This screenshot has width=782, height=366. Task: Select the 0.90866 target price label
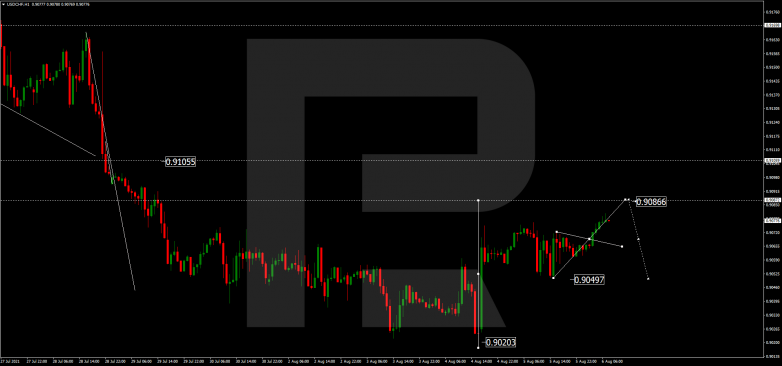point(651,202)
